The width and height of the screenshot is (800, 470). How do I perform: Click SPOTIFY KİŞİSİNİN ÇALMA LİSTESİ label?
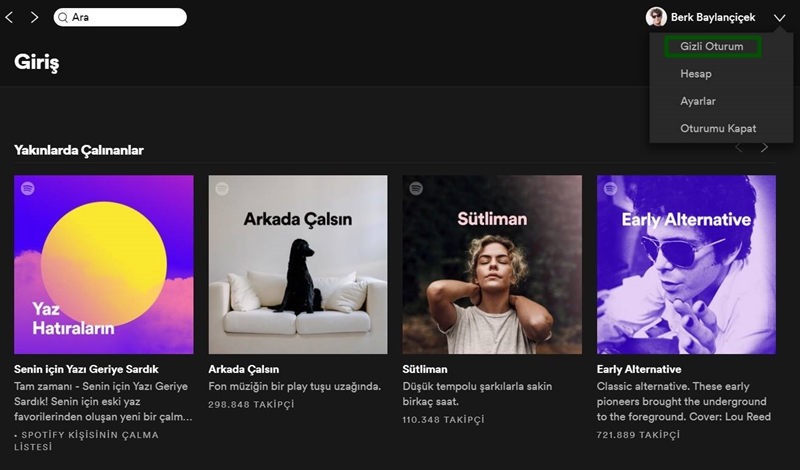[86, 441]
